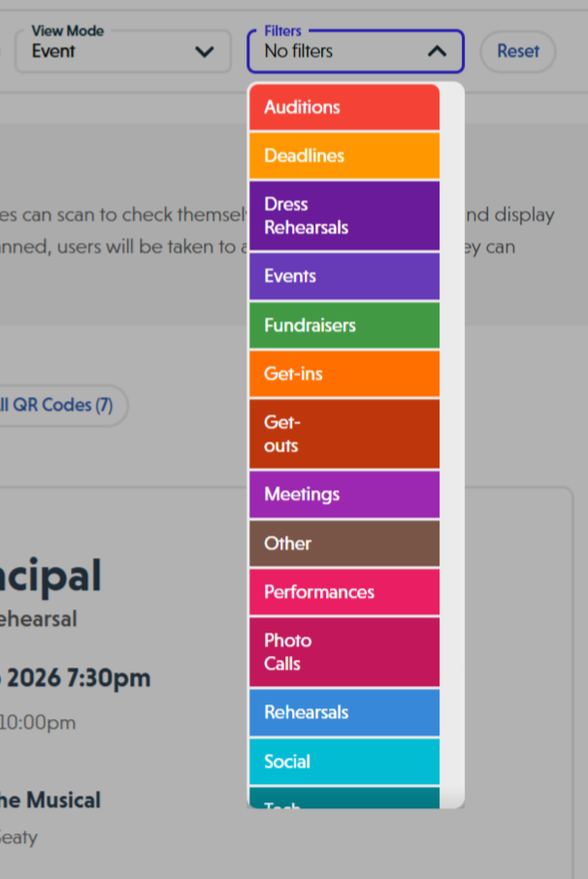Select the Social filter option
This screenshot has height=879, width=588.
343,762
